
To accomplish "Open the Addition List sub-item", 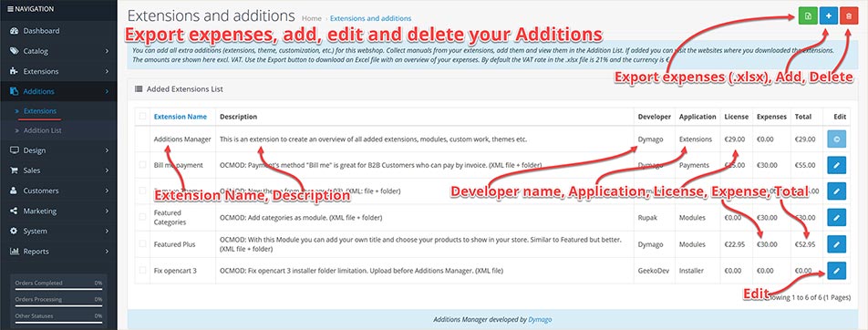I will pyautogui.click(x=42, y=130).
